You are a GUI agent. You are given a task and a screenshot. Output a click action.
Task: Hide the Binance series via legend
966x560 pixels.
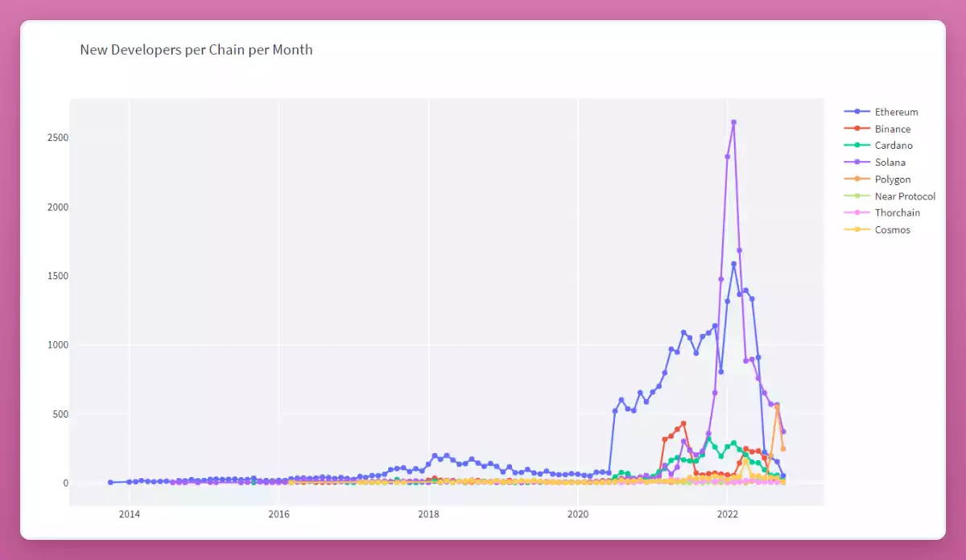(892, 129)
